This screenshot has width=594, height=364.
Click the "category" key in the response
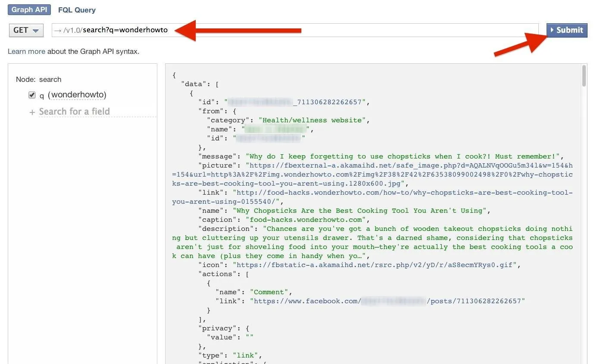228,120
